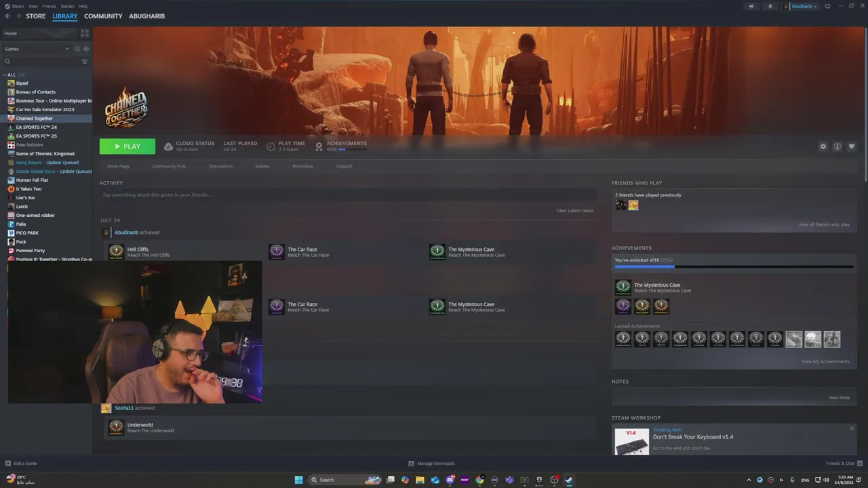Image resolution: width=868 pixels, height=488 pixels.
Task: Open the ABUGHARIB profile tab
Action: 147,16
